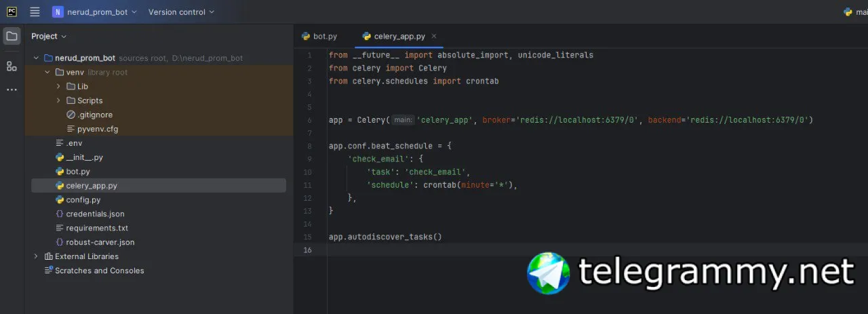This screenshot has width=868, height=314.
Task: Open the run configuration Python icon
Action: pos(848,12)
